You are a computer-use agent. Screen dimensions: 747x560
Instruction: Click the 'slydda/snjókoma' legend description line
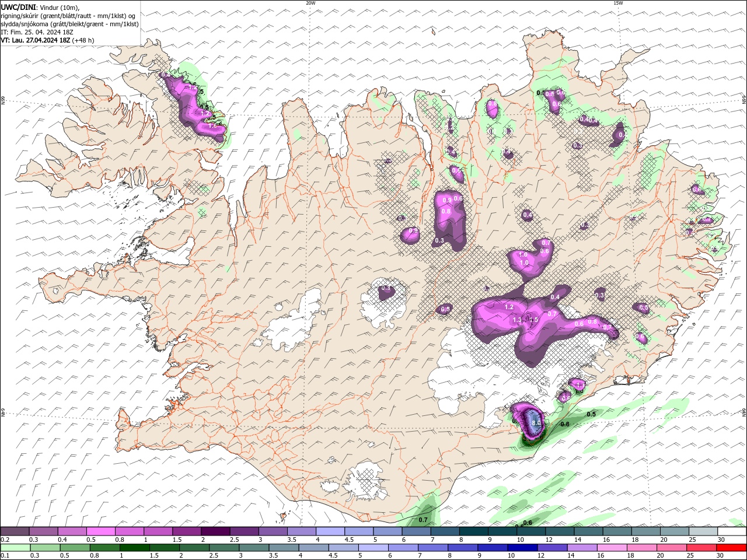click(69, 24)
